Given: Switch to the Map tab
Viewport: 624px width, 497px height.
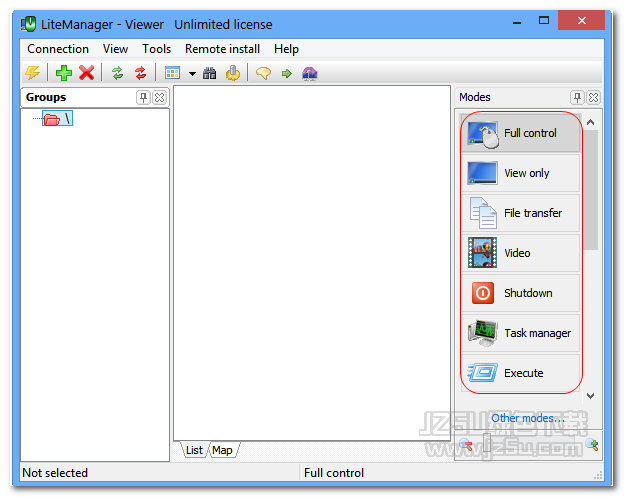Looking at the screenshot, I should point(222,450).
